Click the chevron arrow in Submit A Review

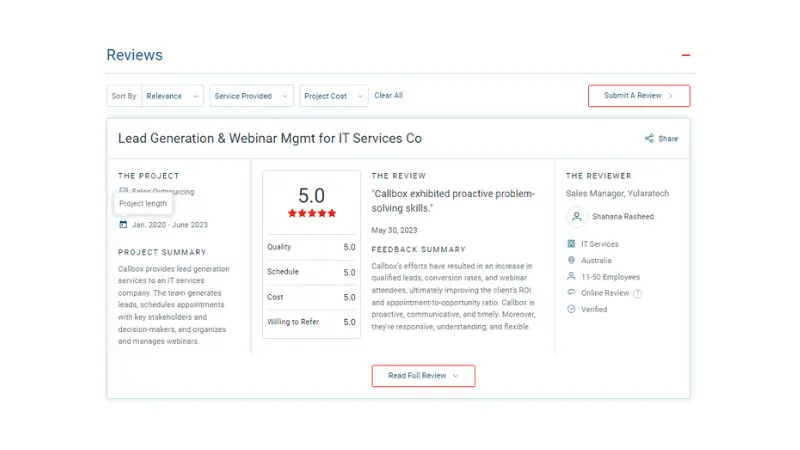[670, 96]
